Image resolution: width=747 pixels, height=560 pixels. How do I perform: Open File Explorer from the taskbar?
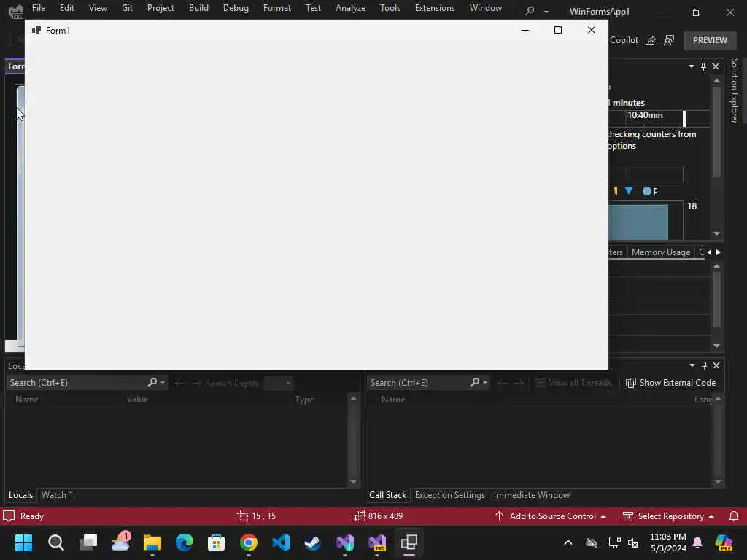pyautogui.click(x=152, y=542)
